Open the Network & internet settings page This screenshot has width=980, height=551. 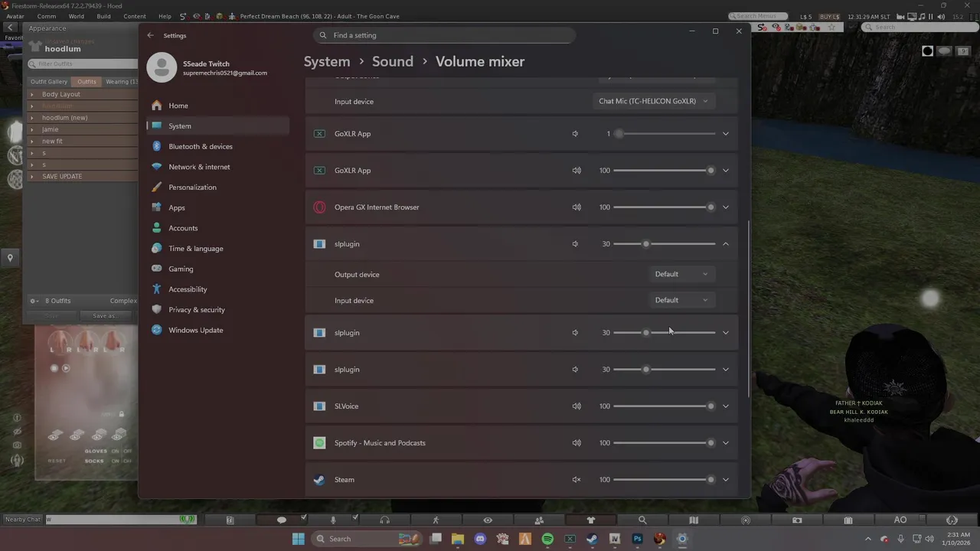point(217,167)
